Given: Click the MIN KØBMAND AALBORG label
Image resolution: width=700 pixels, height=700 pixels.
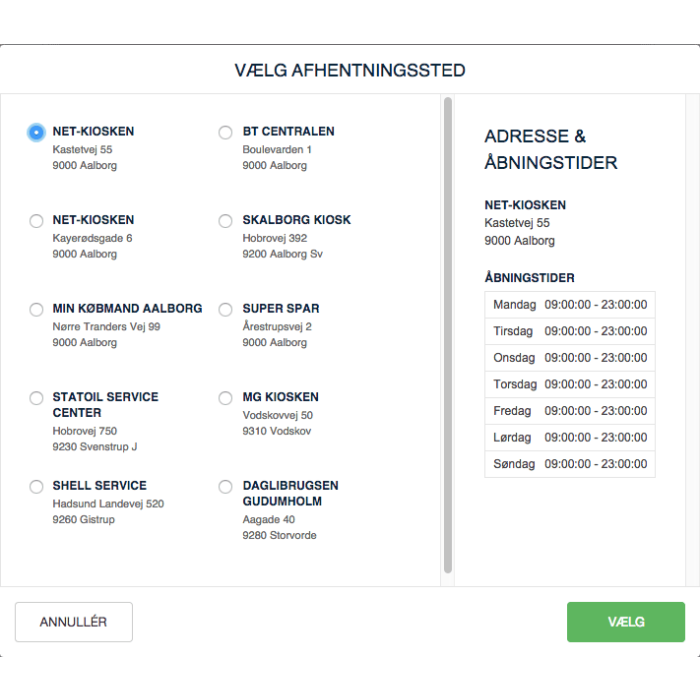Looking at the screenshot, I should 127,308.
